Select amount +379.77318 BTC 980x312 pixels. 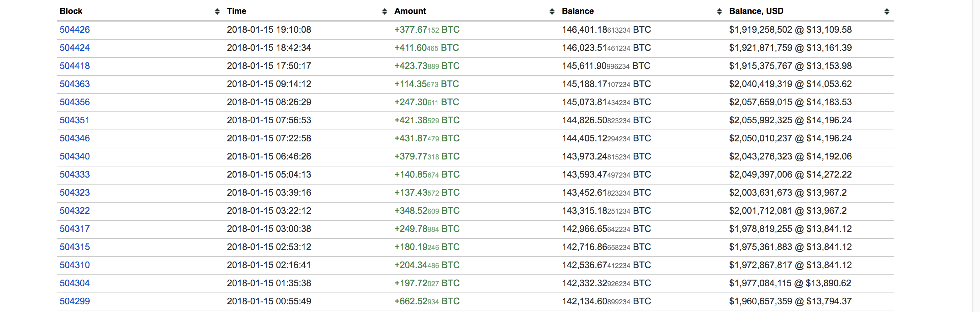coord(427,157)
